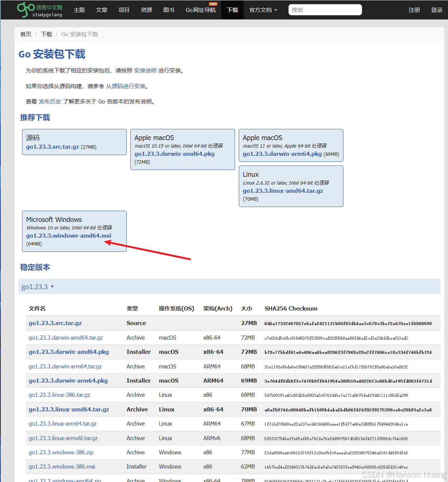This screenshot has width=448, height=482.
Task: Click the Source type cell
Action: 136,323
